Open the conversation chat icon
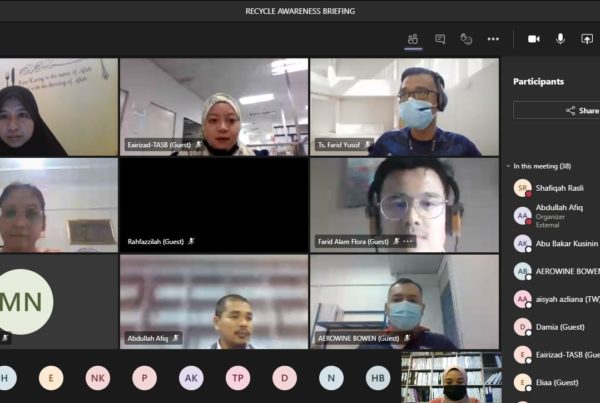The width and height of the screenshot is (600, 403). (440, 39)
